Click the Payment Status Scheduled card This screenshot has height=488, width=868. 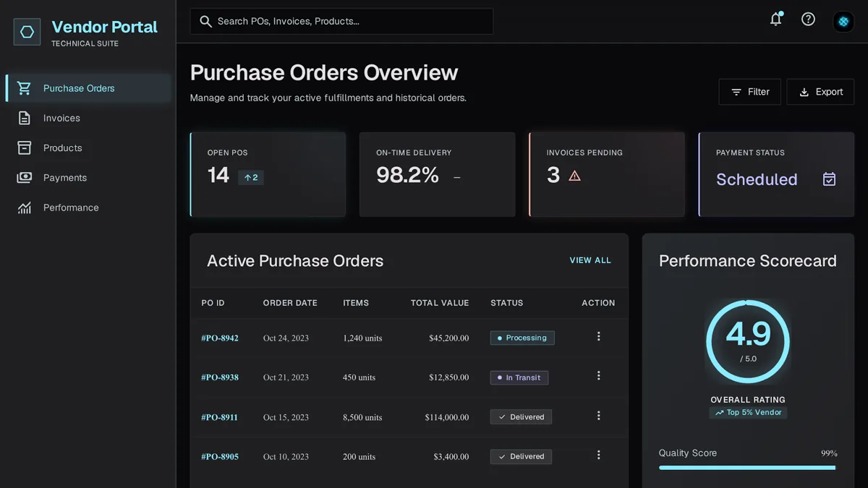point(776,174)
